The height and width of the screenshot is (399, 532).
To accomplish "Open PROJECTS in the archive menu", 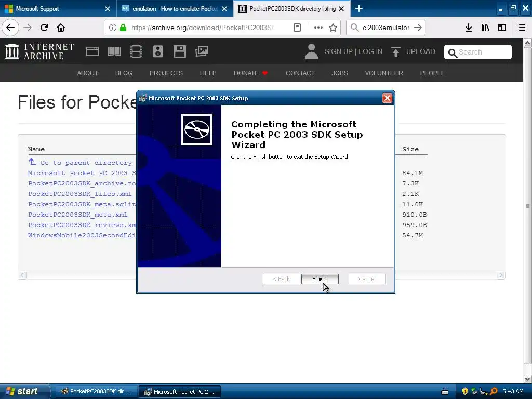I will coord(166,73).
